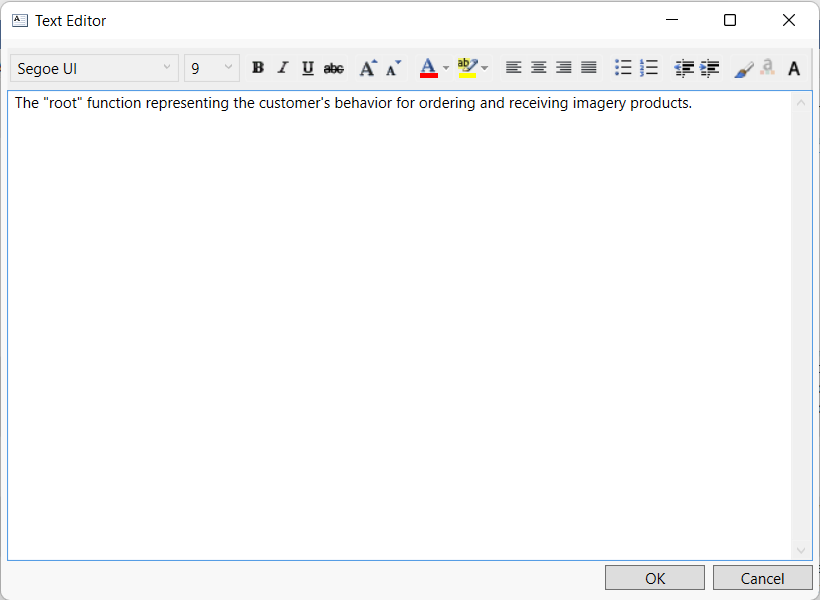Insert a numbered list
820x600 pixels.
[649, 68]
